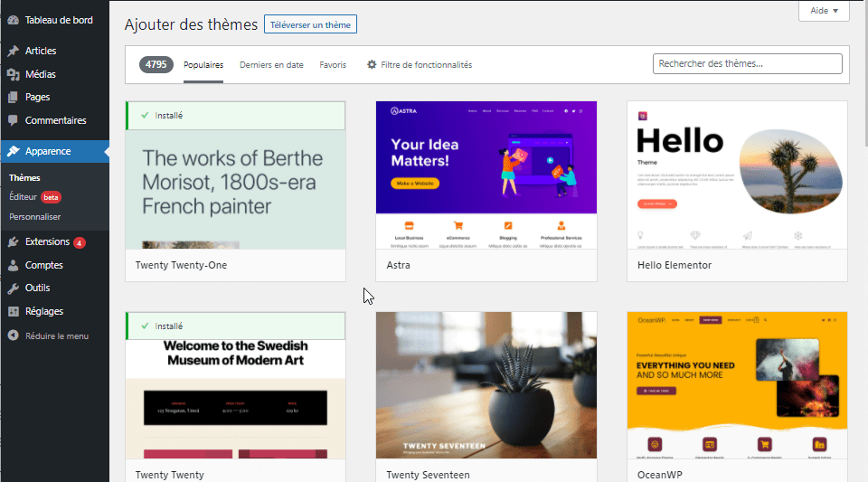Click the Commentaires speech bubble icon
This screenshot has height=482, width=868.
click(14, 120)
